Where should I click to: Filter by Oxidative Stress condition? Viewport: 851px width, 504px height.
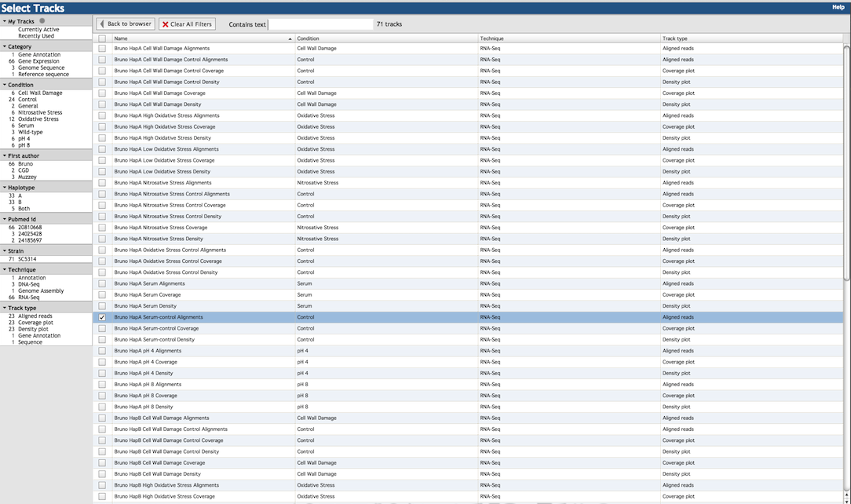click(x=38, y=119)
